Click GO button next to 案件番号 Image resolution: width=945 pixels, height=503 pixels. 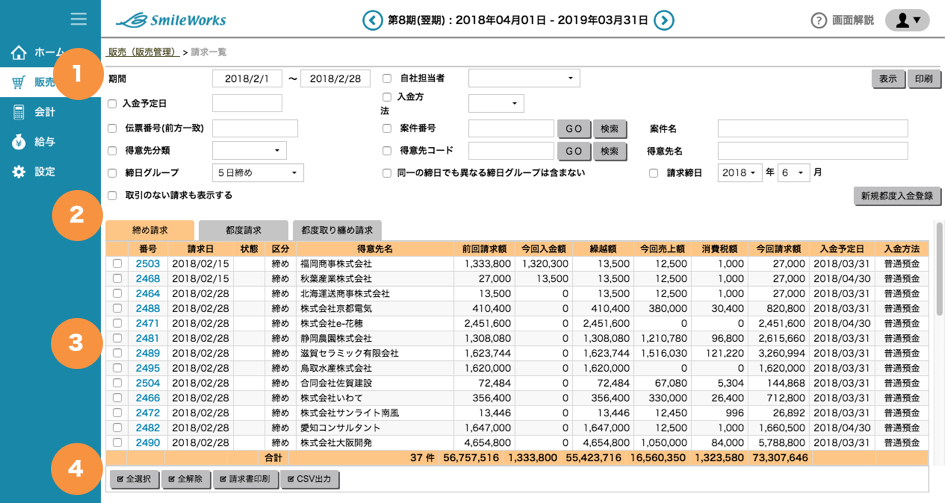(574, 129)
